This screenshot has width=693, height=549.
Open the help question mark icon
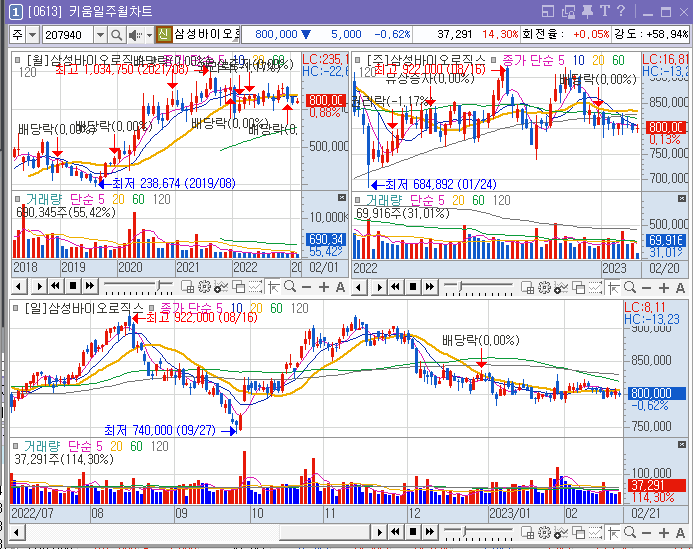click(x=621, y=11)
